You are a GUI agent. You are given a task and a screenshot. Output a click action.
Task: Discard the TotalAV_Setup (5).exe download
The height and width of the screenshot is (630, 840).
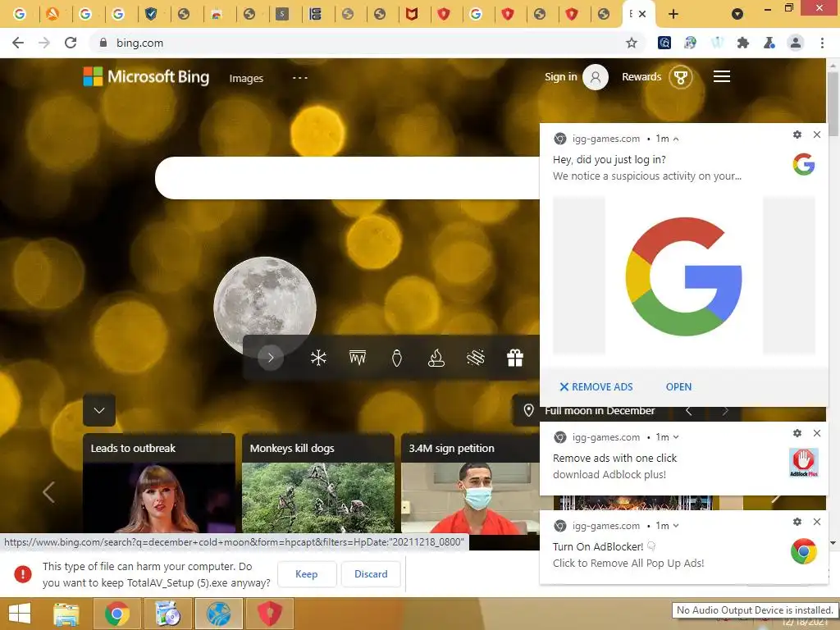[371, 573]
